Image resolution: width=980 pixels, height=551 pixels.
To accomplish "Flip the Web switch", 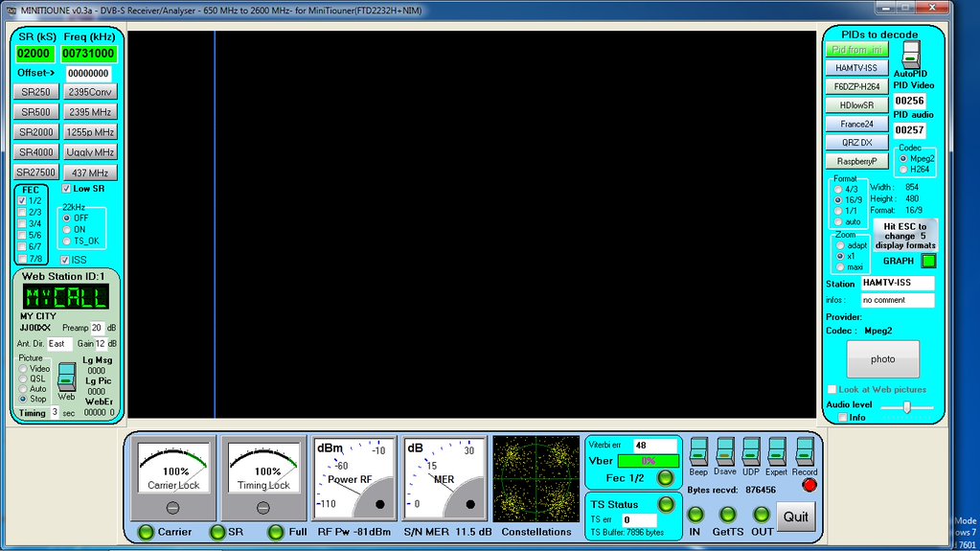I will coord(66,377).
